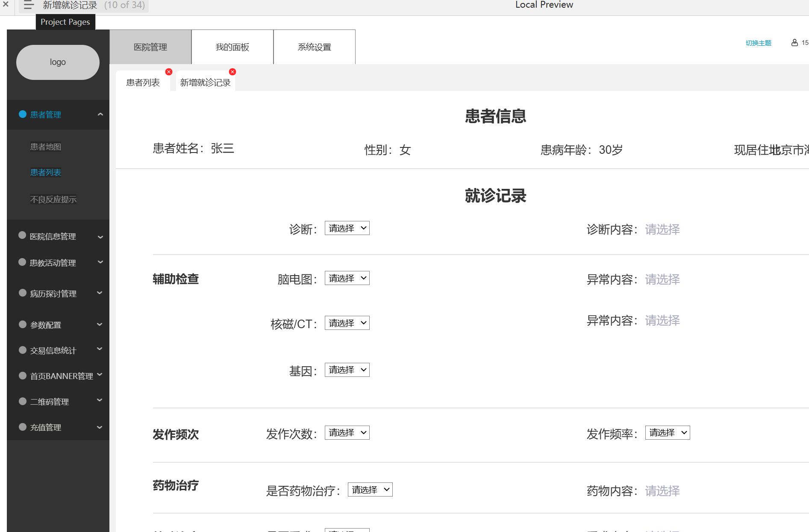Open 患者地图 in the sidebar

46,147
